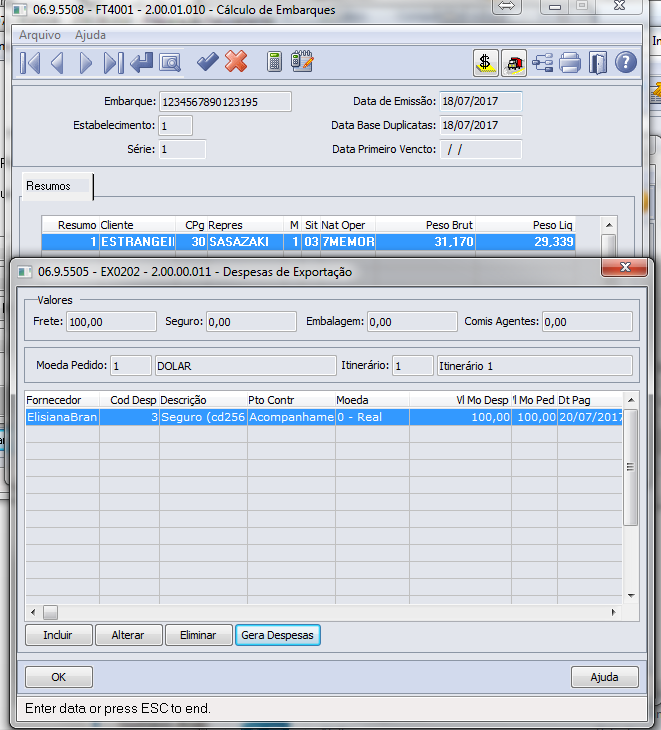Confirm with the blue checkmark icon
The image size is (661, 730).
207,62
